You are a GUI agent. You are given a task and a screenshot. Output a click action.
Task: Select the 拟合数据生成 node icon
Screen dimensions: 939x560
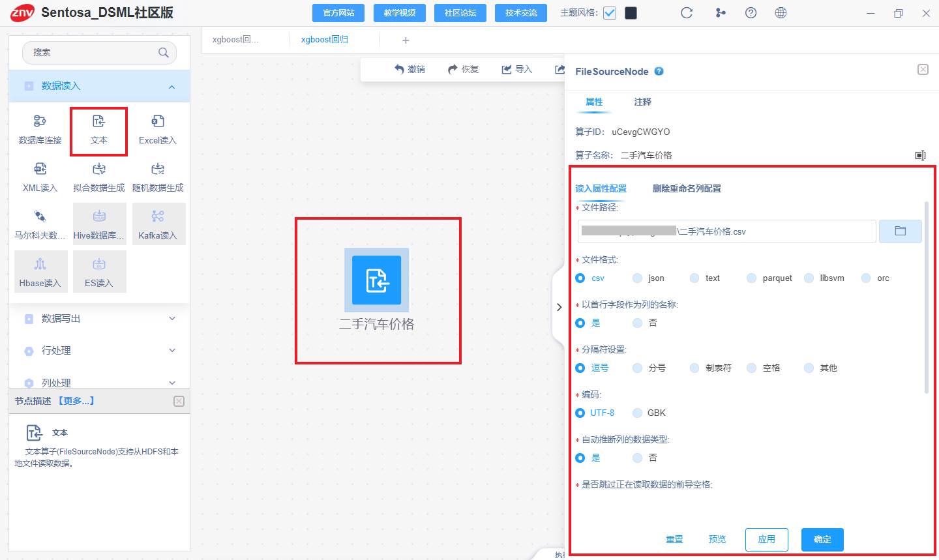coord(98,169)
